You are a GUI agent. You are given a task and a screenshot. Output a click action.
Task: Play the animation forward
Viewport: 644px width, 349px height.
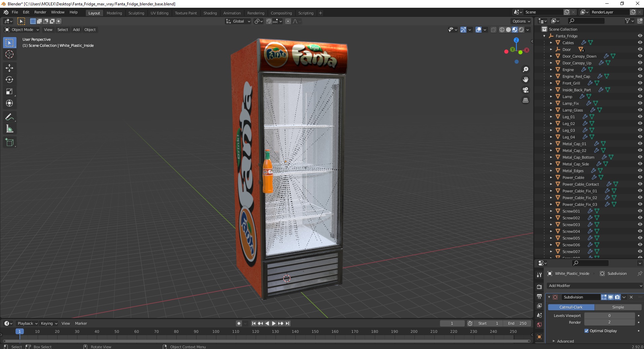pyautogui.click(x=274, y=323)
